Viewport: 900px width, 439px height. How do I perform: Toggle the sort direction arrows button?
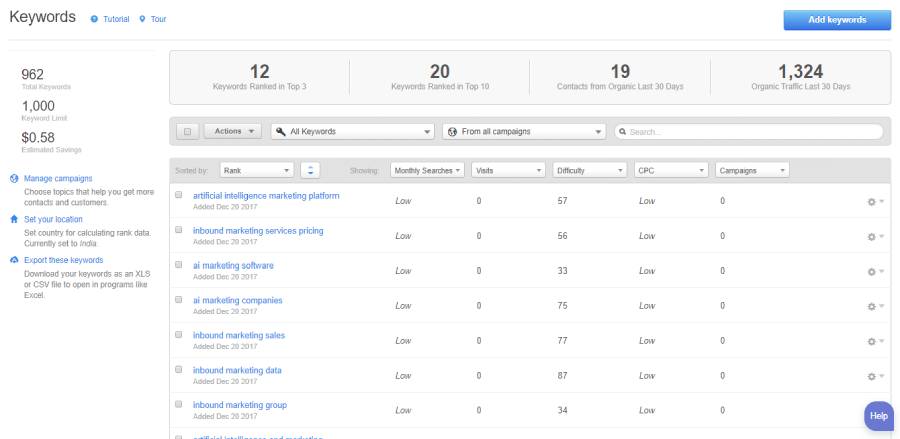(311, 170)
